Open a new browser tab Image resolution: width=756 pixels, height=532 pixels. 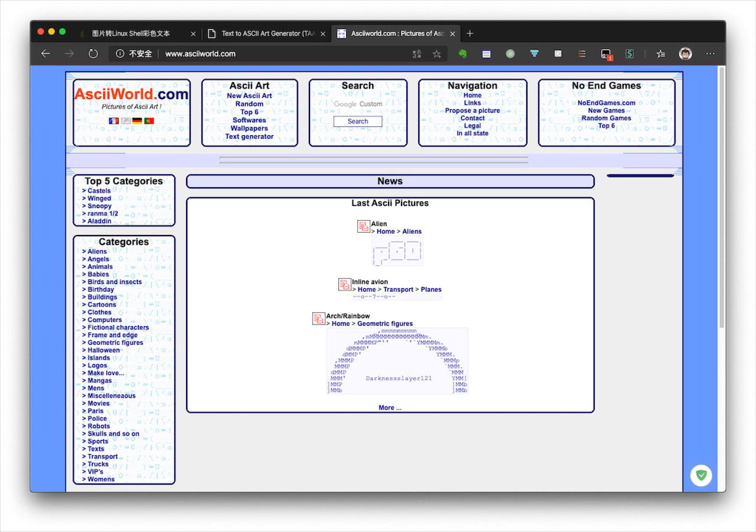[x=470, y=34]
